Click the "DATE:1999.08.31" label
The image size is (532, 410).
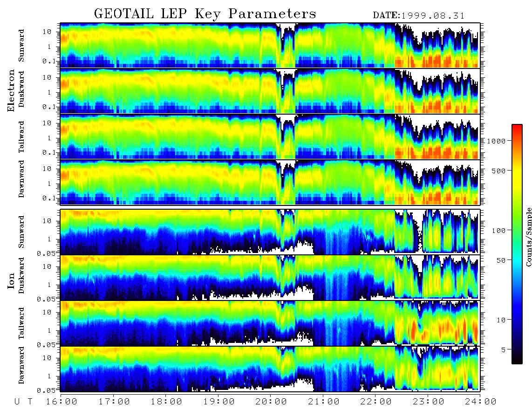pos(419,16)
